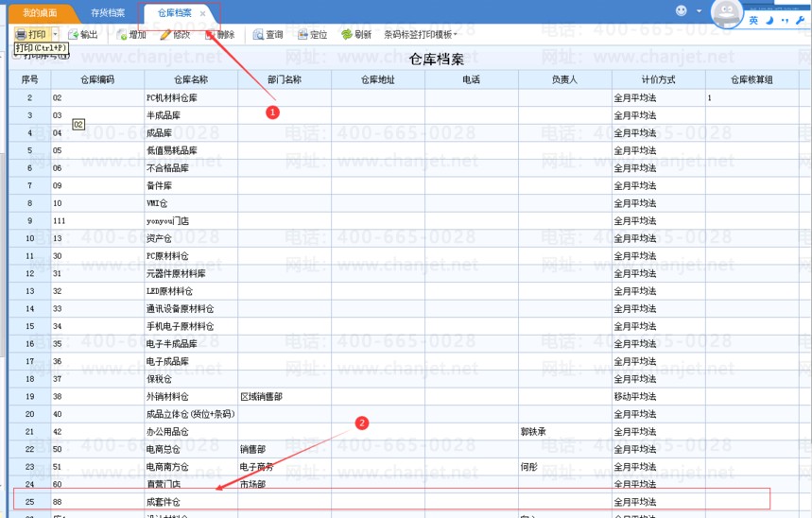
Task: Open the dropdown arrow beside the smiley
Action: [699, 11]
